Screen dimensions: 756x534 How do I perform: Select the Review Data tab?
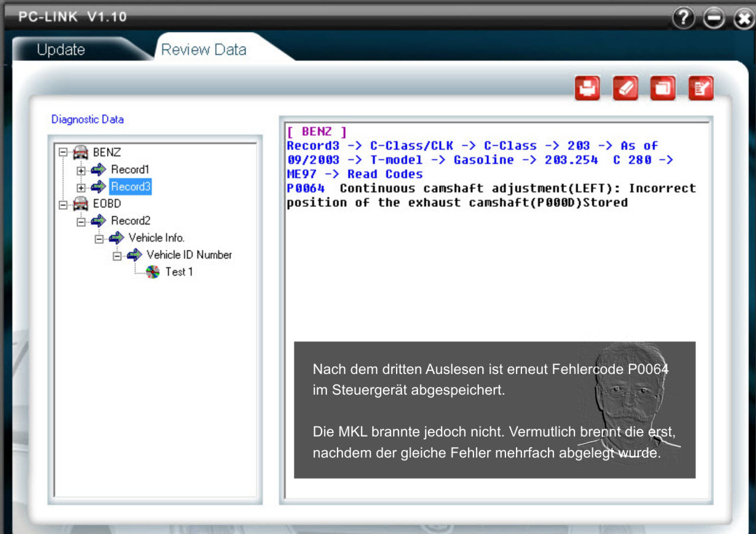click(x=204, y=50)
